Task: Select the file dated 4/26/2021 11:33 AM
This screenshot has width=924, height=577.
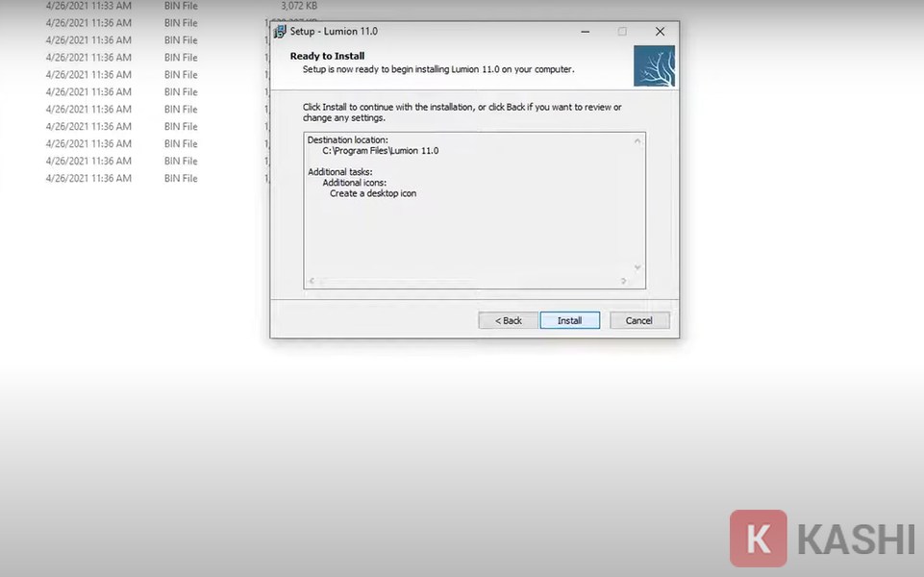Action: coord(88,6)
